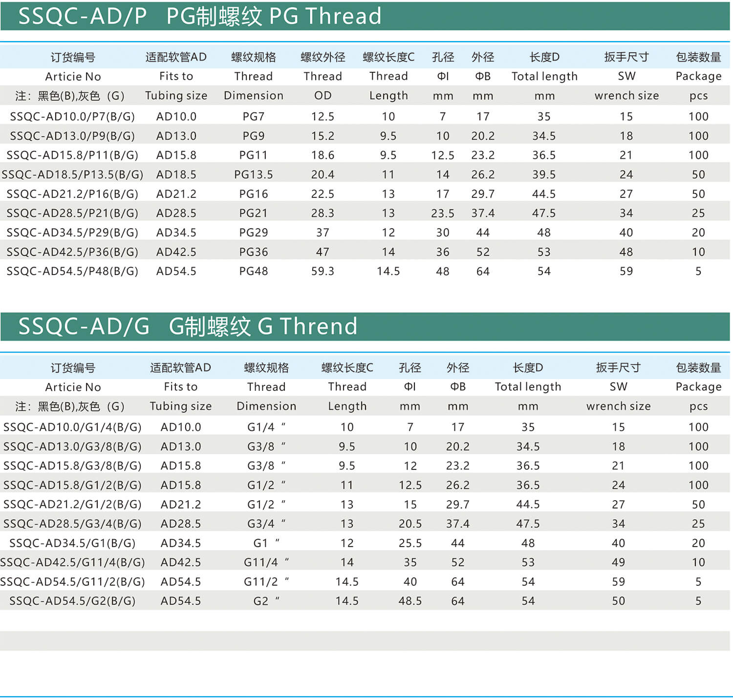The width and height of the screenshot is (733, 700).
Task: Click the SSQC-AD/P PG Thread title banner
Action: 199,16
